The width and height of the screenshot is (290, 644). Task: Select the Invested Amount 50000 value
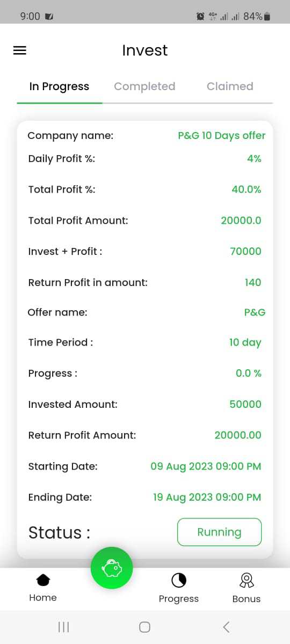click(x=245, y=404)
